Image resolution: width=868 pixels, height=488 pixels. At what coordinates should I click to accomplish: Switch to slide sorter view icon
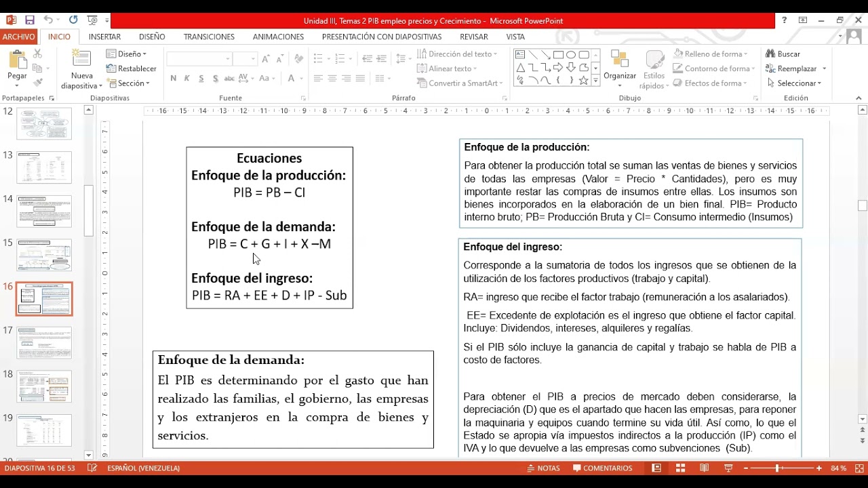pos(680,468)
